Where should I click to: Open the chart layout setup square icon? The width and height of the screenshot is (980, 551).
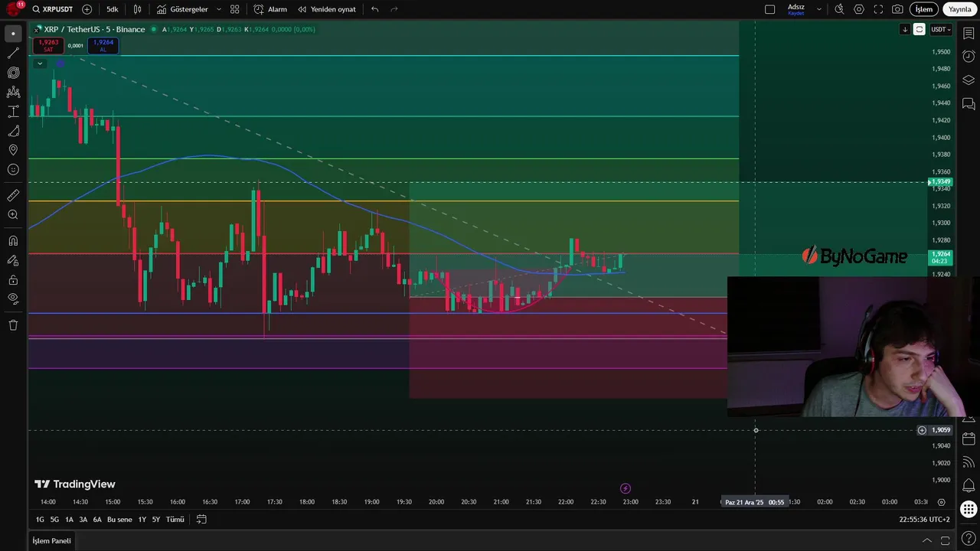pos(769,9)
